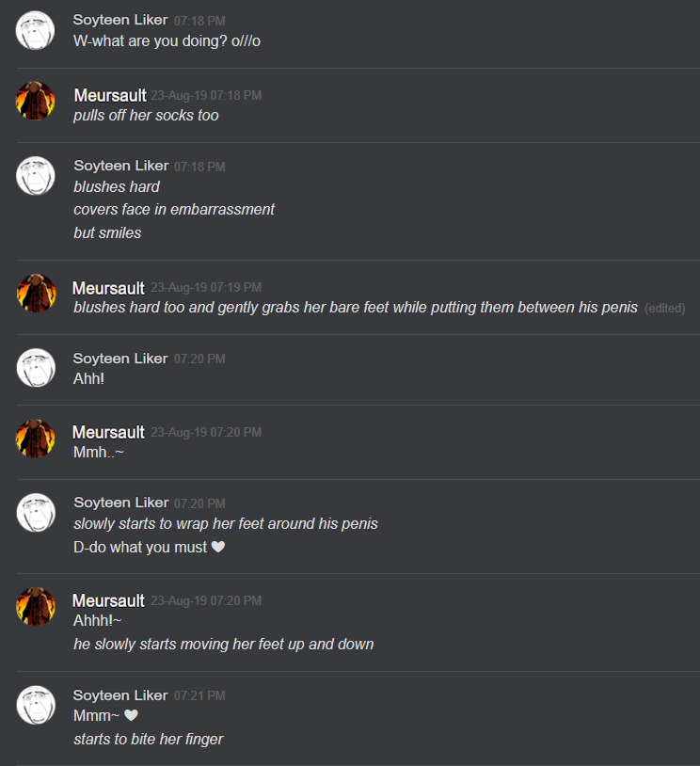
Task: Click the Soyteen Liker username on the 07:21 PM message
Action: pos(120,694)
